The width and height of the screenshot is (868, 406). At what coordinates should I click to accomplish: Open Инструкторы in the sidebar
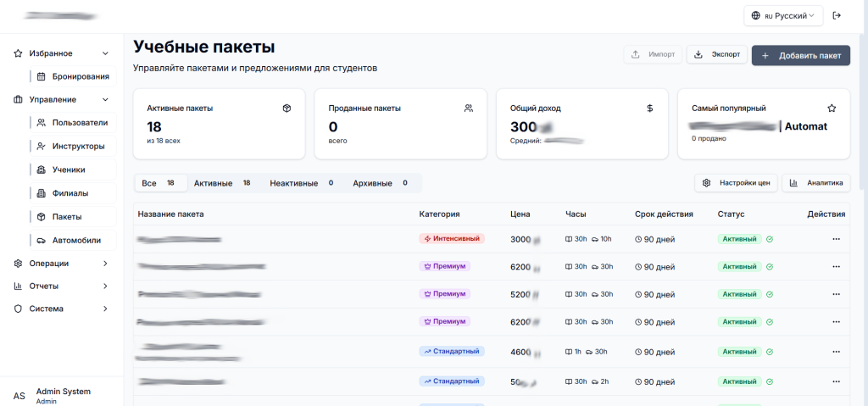coord(78,146)
